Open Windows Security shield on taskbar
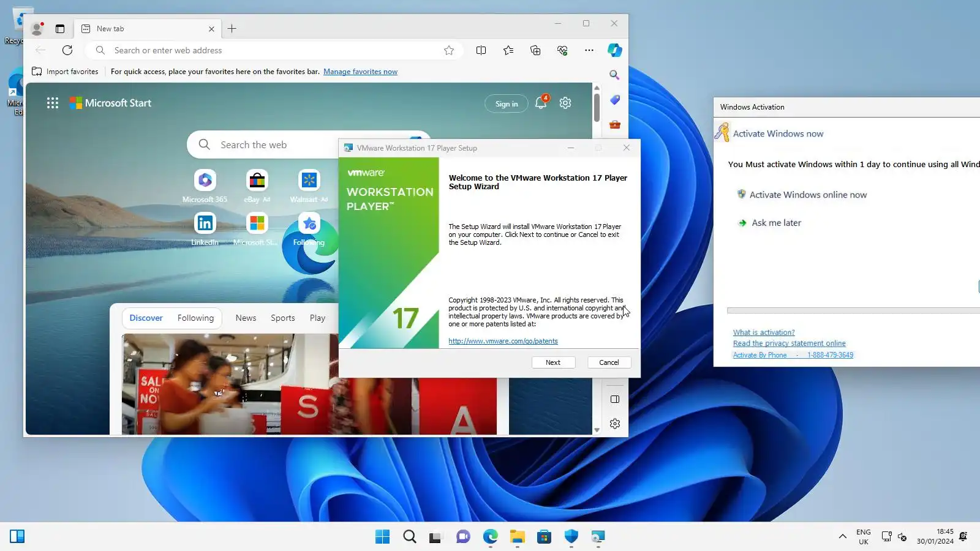This screenshot has width=980, height=551. coord(571,537)
